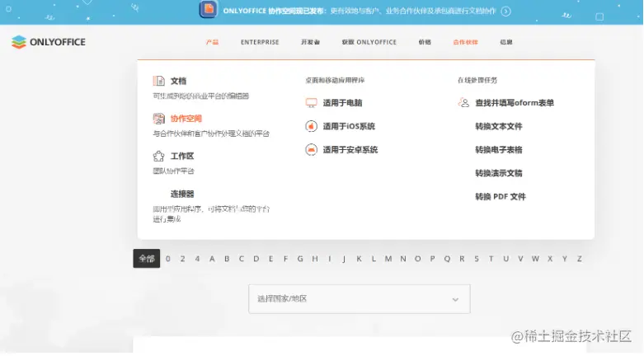Screen dimensions: 644x356
Task: Filter by letter R
Action: (462, 259)
